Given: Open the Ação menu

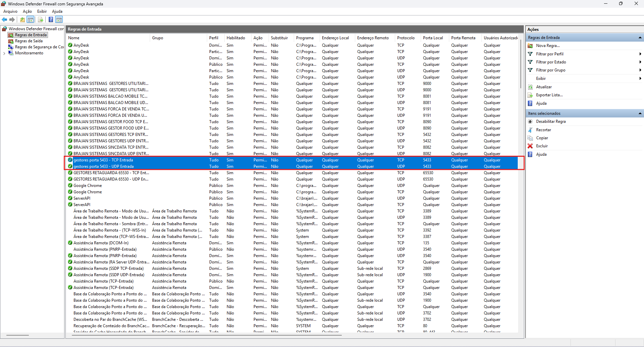Looking at the screenshot, I should tap(27, 11).
